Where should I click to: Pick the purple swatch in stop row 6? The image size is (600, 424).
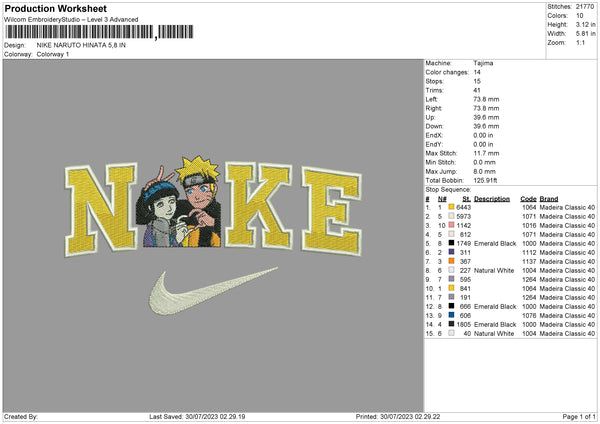tap(452, 252)
